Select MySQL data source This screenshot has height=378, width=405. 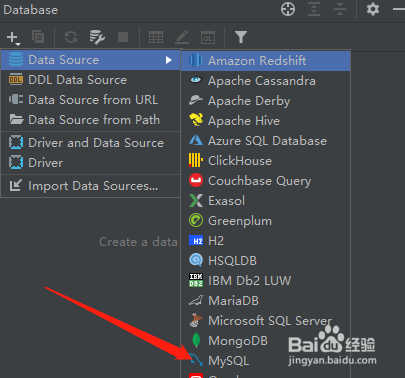[x=266, y=361]
